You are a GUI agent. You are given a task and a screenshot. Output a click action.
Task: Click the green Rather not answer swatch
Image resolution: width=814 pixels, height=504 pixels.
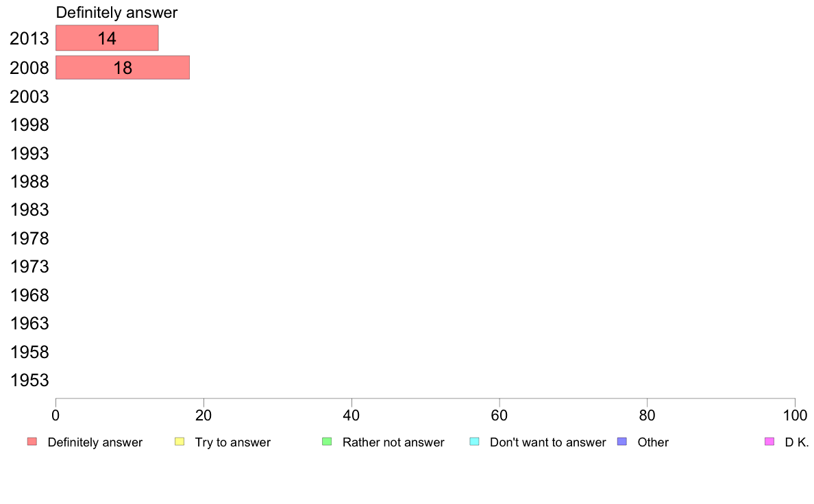tap(327, 442)
